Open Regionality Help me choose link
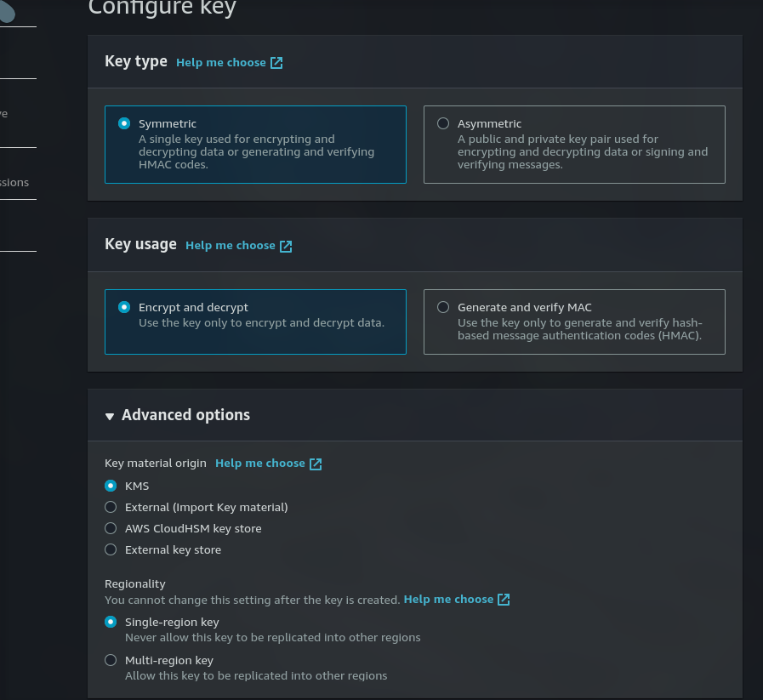This screenshot has height=700, width=763. (x=448, y=600)
